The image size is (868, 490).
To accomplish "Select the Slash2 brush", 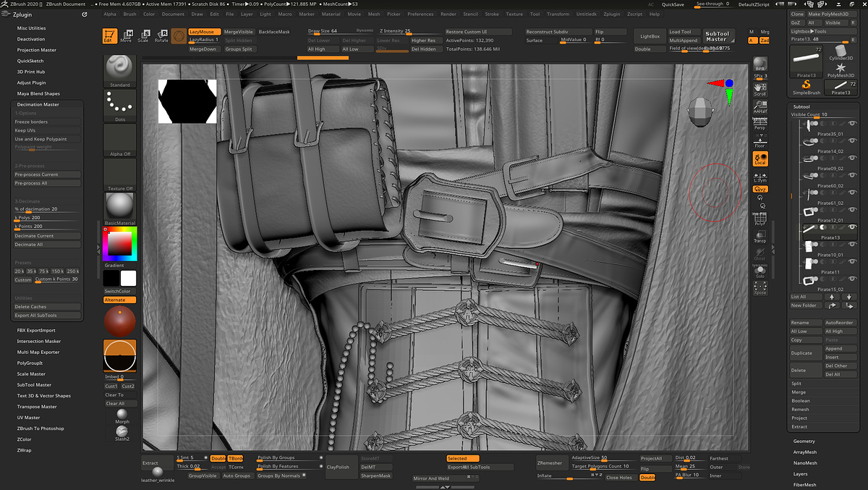I will click(122, 433).
